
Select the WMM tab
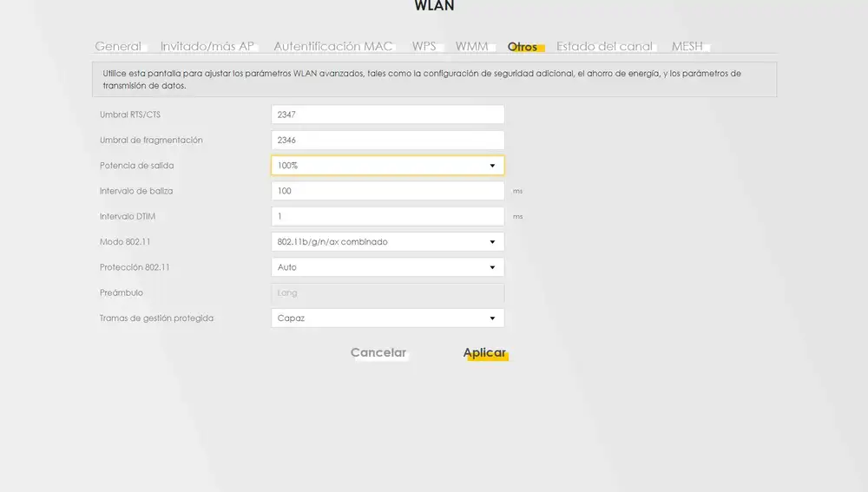pos(472,46)
